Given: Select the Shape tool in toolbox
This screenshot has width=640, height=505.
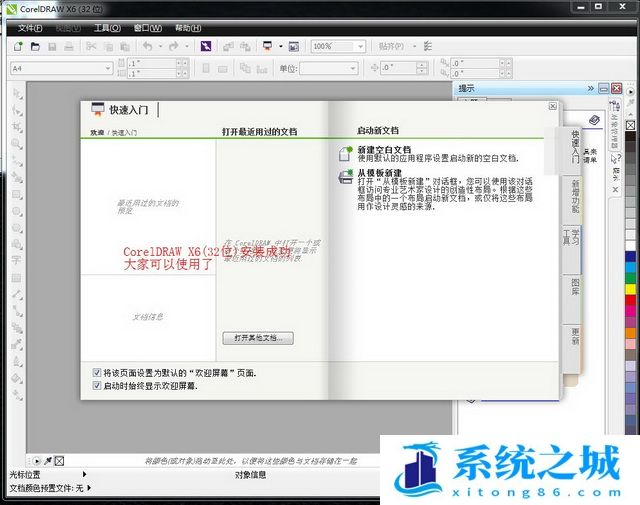Looking at the screenshot, I should tap(17, 110).
